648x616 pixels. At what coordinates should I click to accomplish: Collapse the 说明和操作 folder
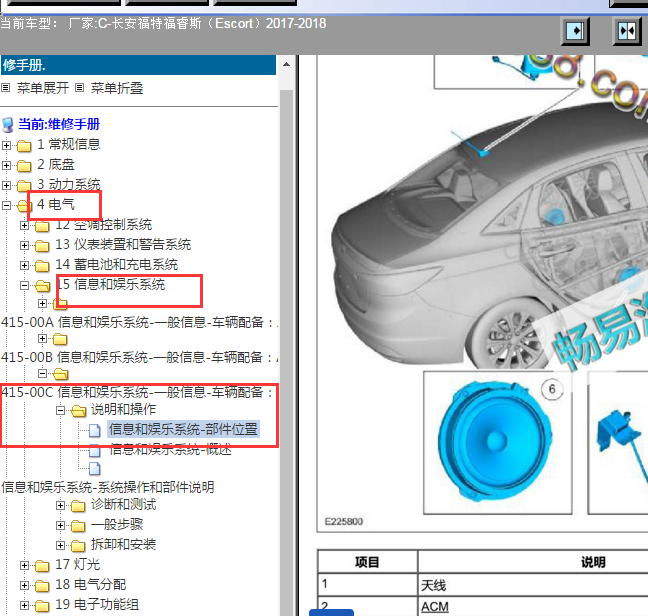coord(60,410)
